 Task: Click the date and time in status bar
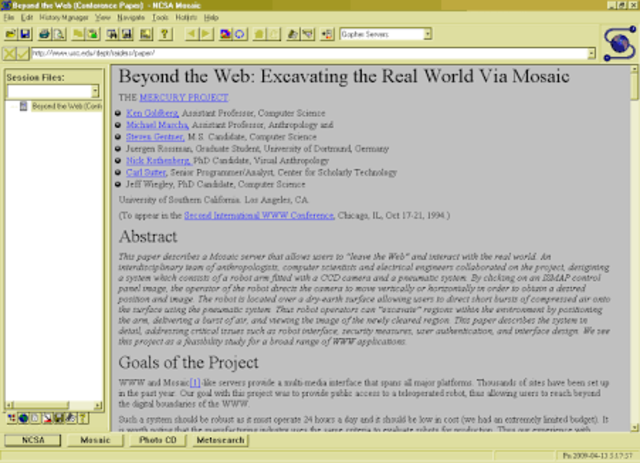point(598,456)
